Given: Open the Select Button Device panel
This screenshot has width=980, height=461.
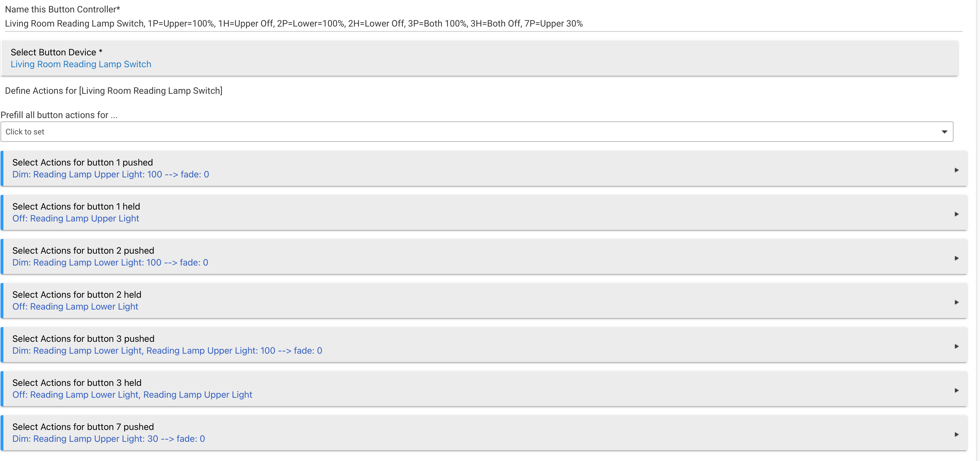Looking at the screenshot, I should [x=480, y=58].
